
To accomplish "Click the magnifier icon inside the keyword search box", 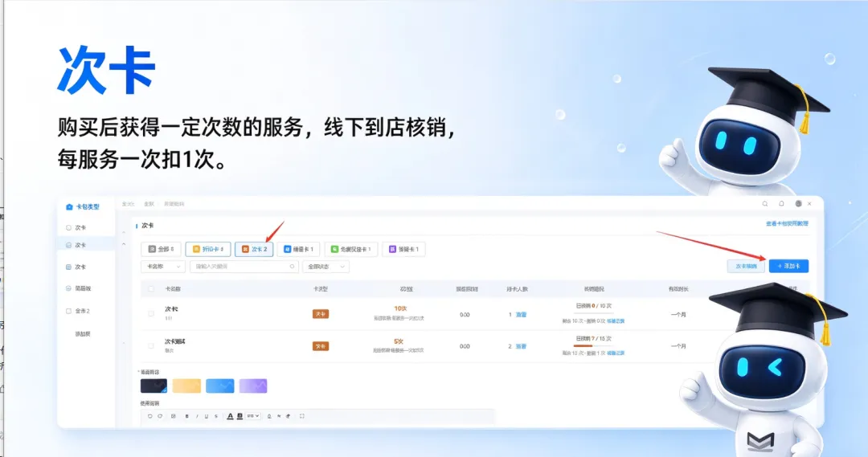I will coord(292,267).
